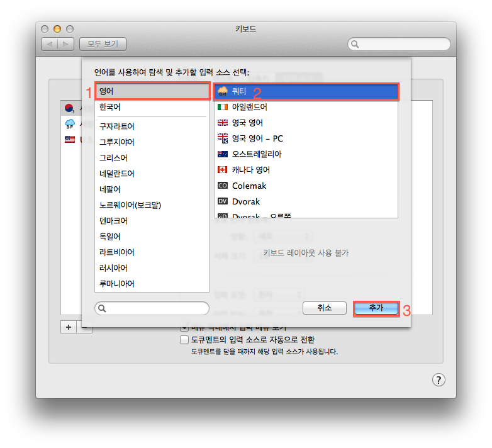Click the 추가 button
This screenshot has width=492, height=448.
(x=376, y=308)
